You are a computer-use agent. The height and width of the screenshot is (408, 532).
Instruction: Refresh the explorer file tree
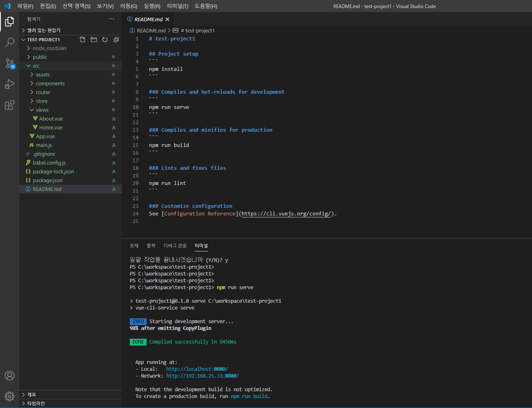(x=105, y=40)
